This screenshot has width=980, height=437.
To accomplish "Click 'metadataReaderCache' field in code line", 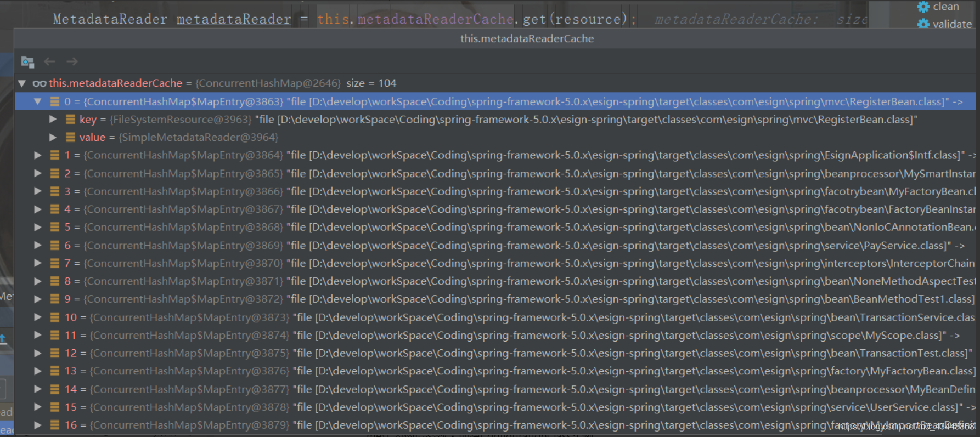I will tap(436, 19).
